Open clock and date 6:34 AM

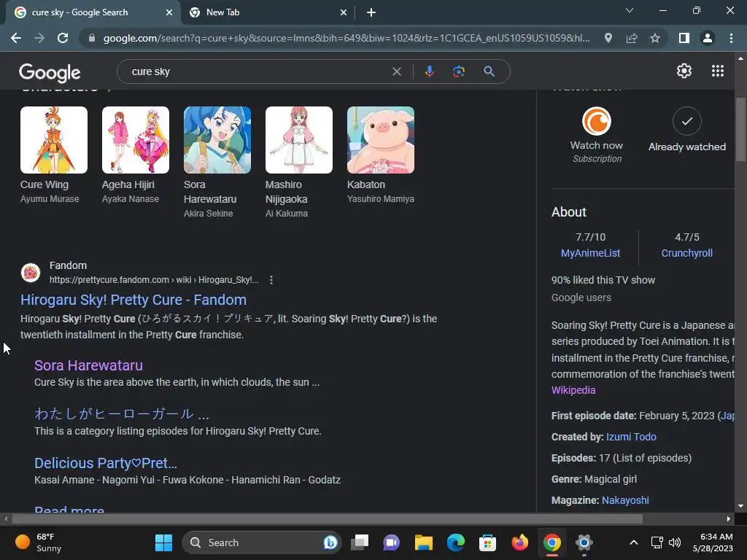713,542
